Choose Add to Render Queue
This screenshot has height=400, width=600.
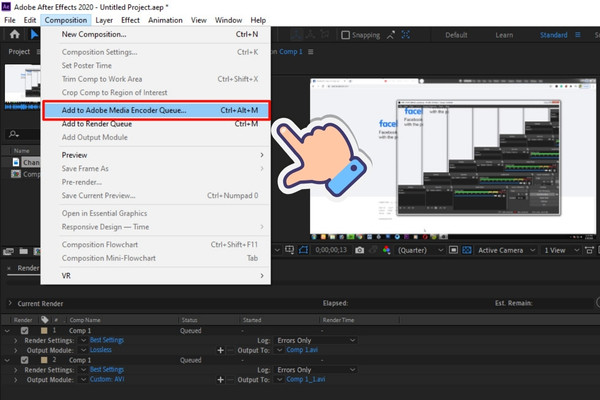coord(156,124)
